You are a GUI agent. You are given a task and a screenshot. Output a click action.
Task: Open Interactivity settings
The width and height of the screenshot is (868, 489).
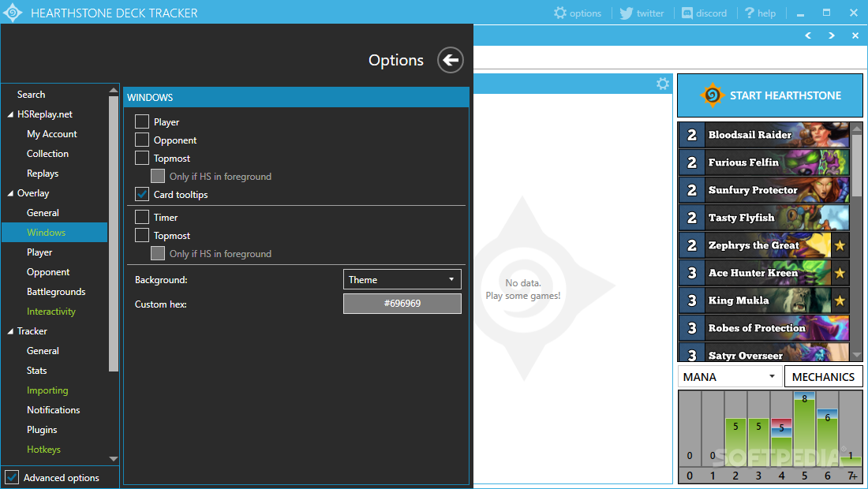[51, 312]
